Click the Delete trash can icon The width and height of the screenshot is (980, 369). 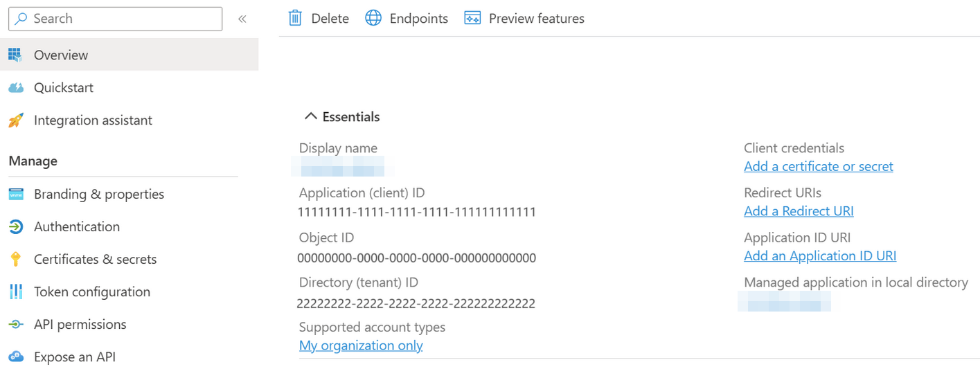(x=295, y=19)
